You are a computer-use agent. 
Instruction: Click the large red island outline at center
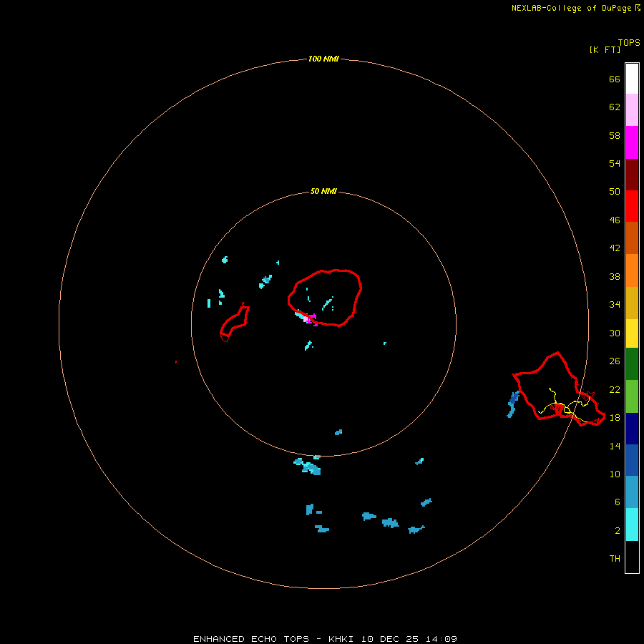tap(325, 298)
